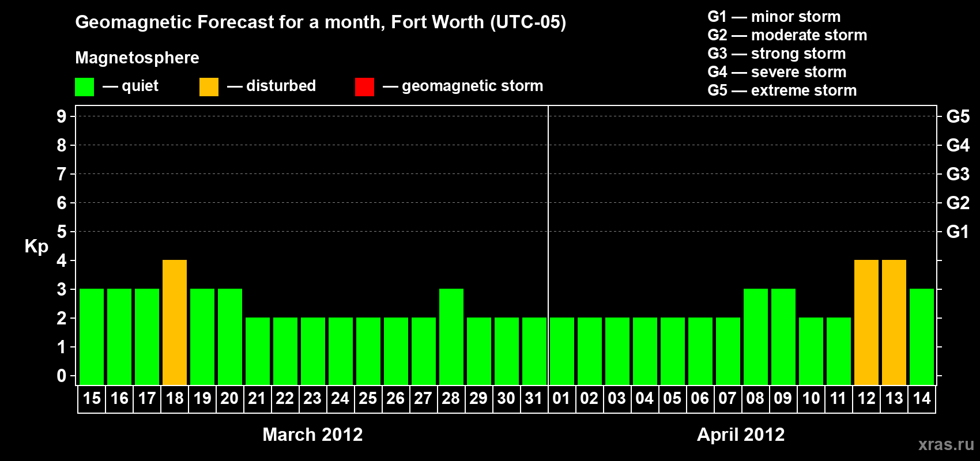Click the green bar for April 01
This screenshot has height=461, width=980.
(562, 351)
